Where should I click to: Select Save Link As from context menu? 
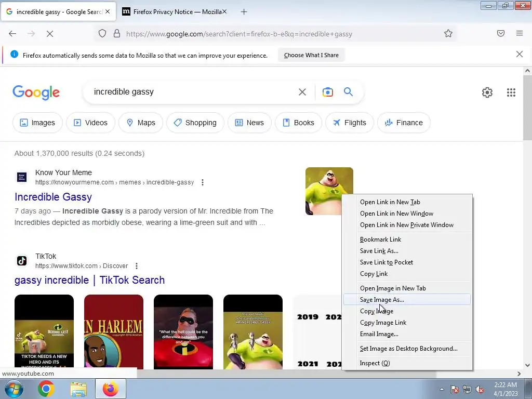407,251
